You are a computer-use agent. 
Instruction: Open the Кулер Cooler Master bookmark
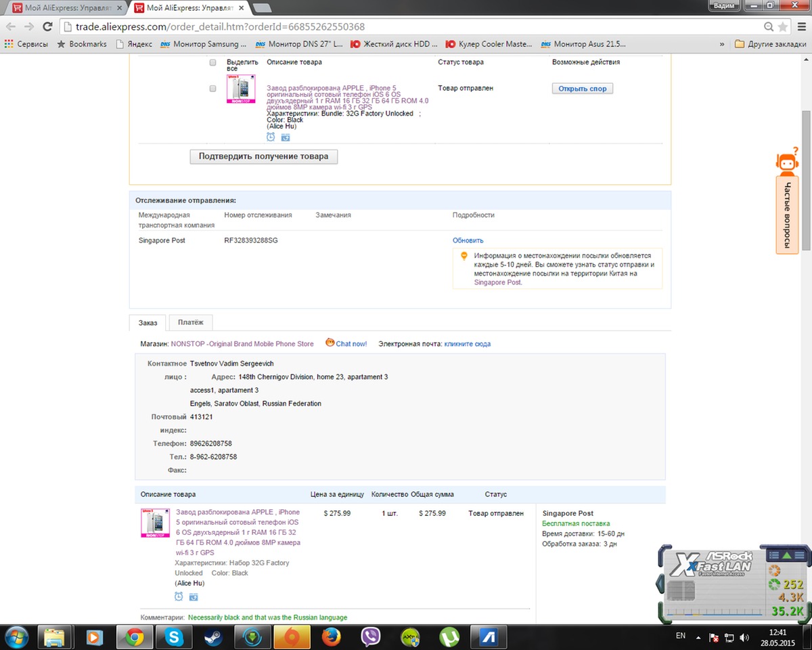click(x=489, y=44)
